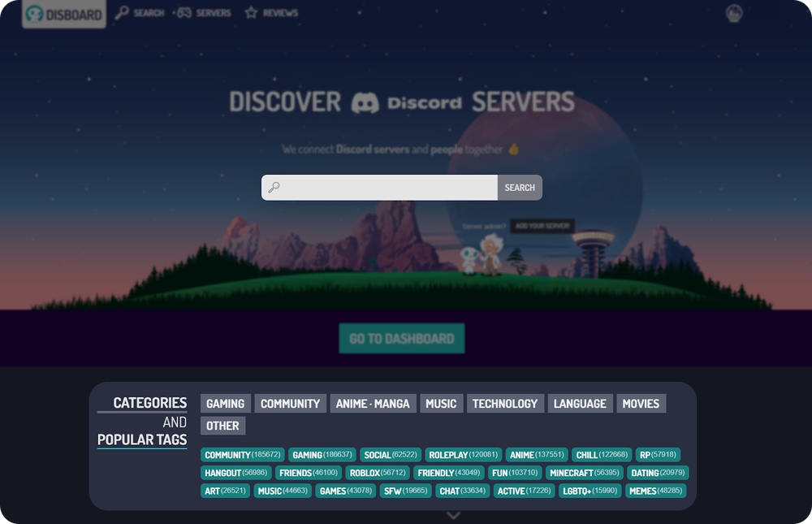Click inside the server search input field
812x524 pixels.
pos(382,187)
